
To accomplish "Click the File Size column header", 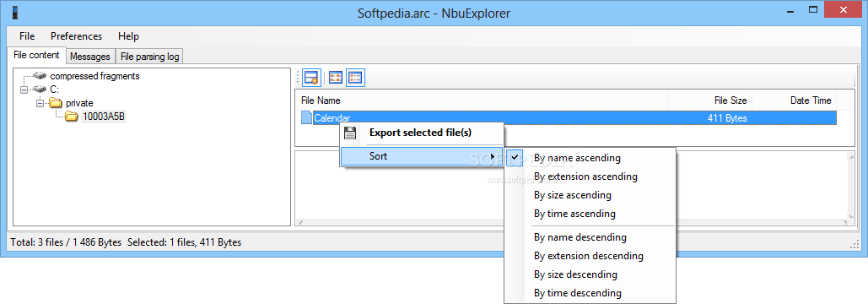I will tap(710, 100).
